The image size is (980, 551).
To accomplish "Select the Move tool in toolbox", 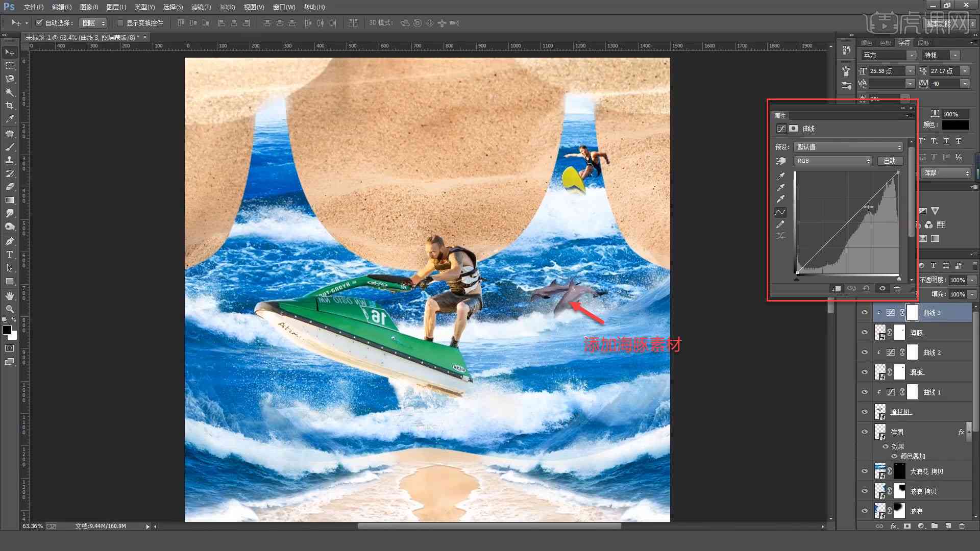I will (10, 52).
